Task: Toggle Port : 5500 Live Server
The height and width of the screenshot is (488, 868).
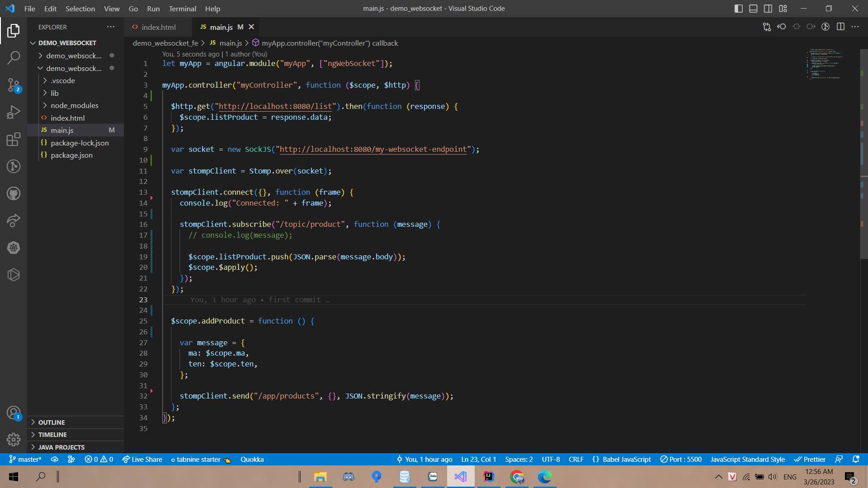Action: point(681,459)
